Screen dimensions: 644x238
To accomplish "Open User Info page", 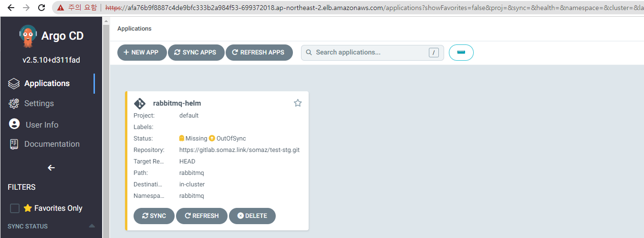I will coord(42,125).
